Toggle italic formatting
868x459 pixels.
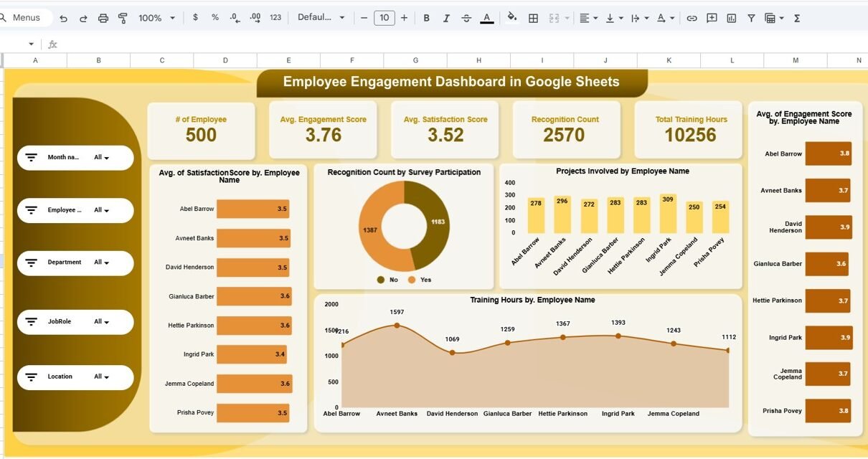tap(446, 18)
